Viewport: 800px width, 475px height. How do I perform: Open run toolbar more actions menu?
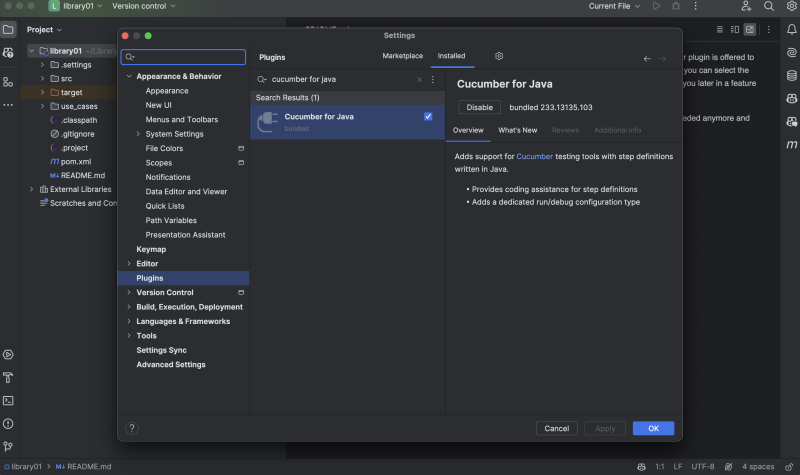click(x=695, y=6)
